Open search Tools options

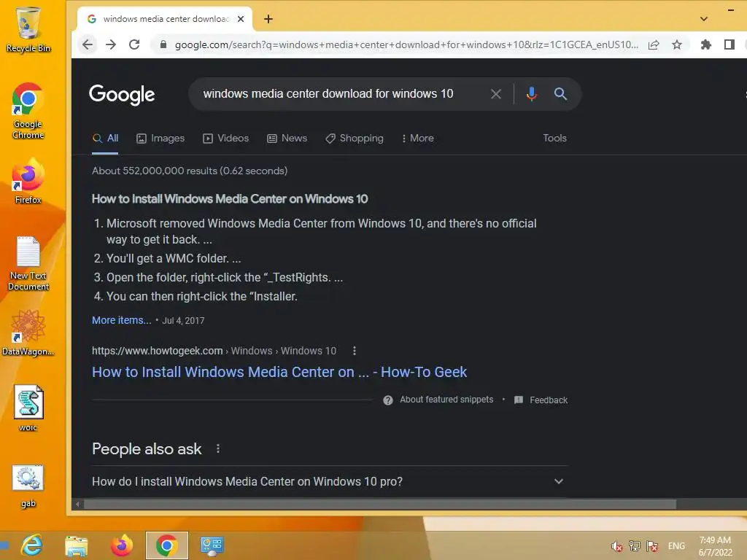[x=554, y=138]
